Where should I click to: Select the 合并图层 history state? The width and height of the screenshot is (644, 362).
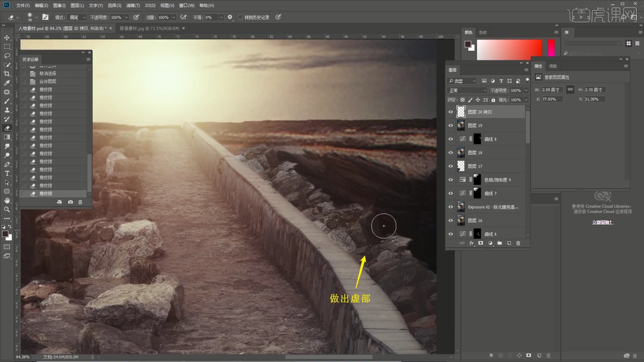(48, 81)
